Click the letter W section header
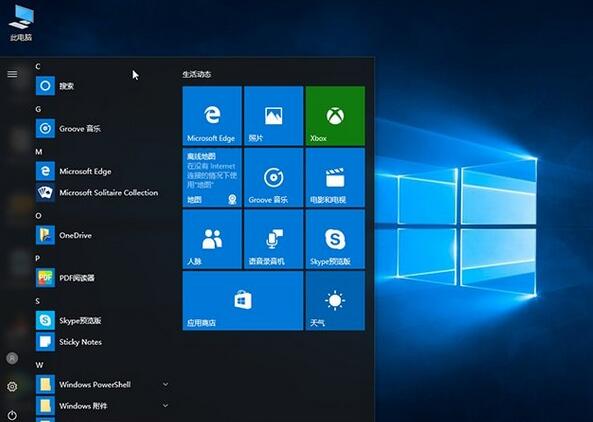593x422 pixels. (x=39, y=365)
